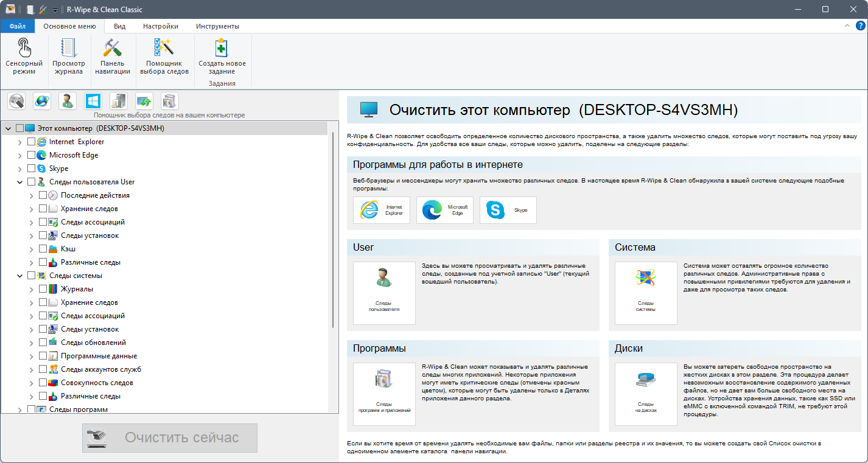
Task: Expand the Следы обновлений tree node
Action: point(32,343)
